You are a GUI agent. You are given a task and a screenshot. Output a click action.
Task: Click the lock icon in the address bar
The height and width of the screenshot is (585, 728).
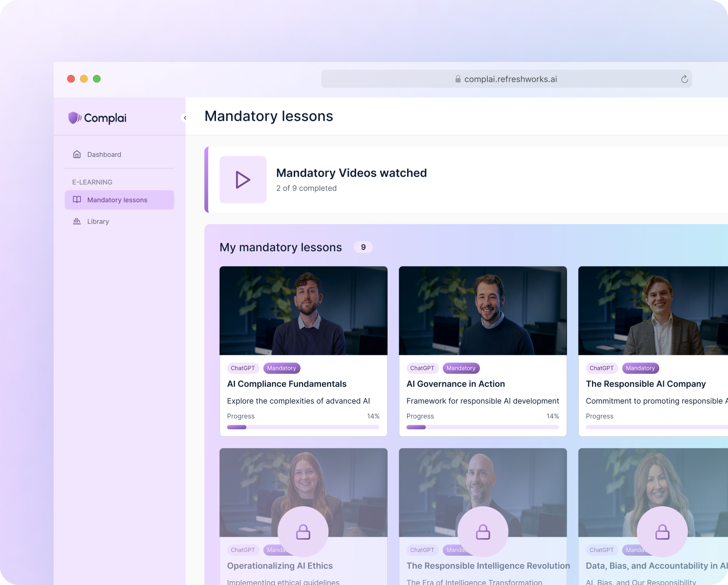tap(458, 79)
